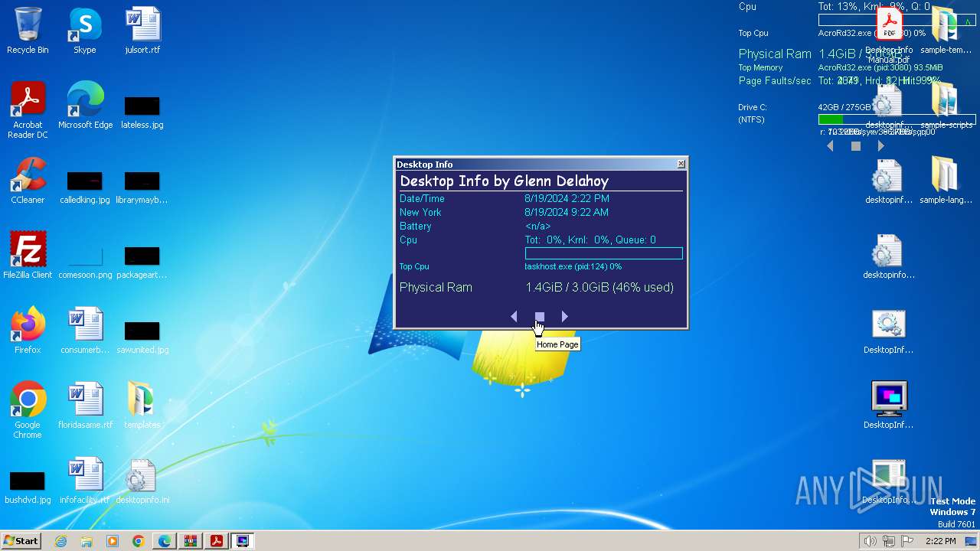Click 8/19/2024 9:22 AM value
The width and height of the screenshot is (980, 551).
click(567, 212)
